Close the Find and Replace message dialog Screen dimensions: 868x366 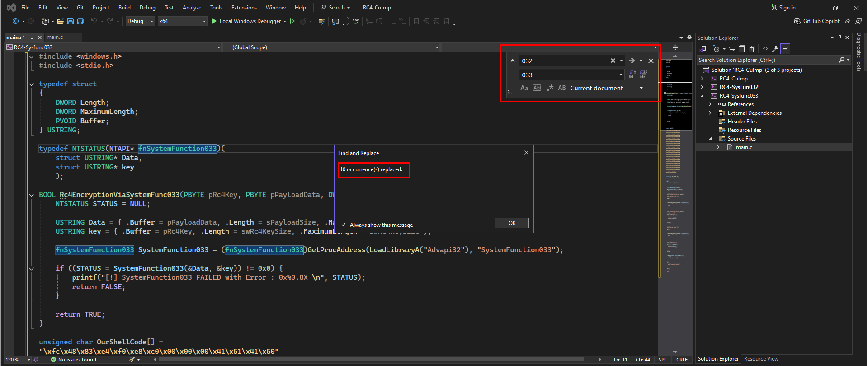click(526, 153)
